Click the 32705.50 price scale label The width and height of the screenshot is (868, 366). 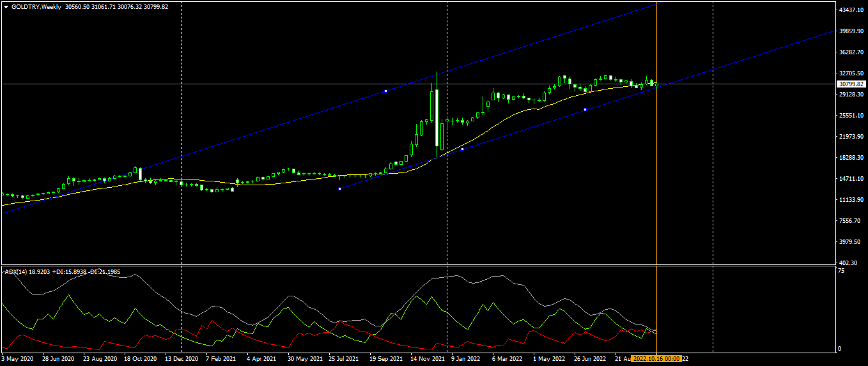[852, 73]
